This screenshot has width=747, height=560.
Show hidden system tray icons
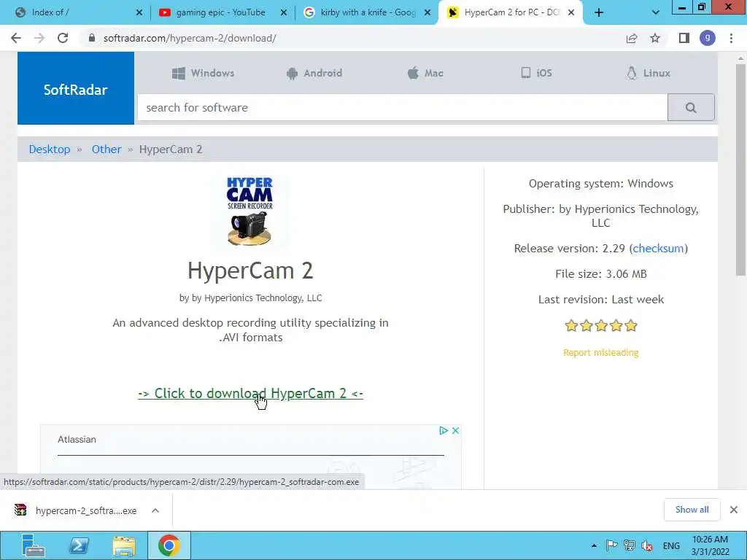(594, 545)
